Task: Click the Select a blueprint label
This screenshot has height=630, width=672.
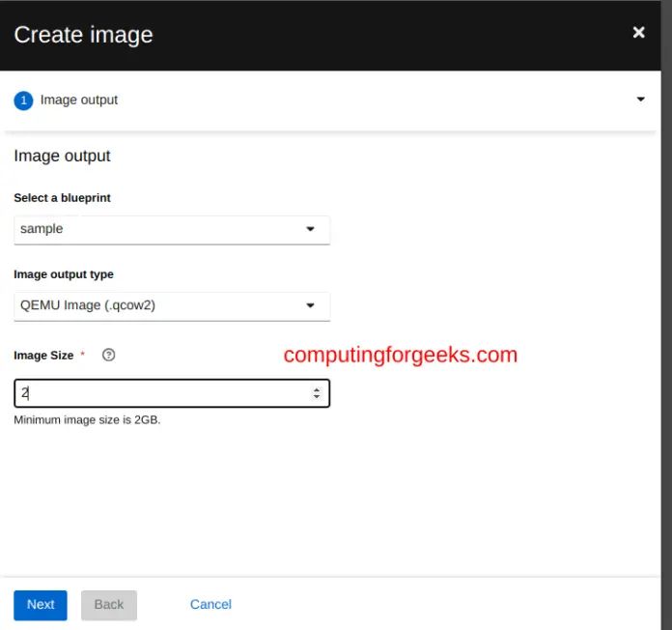Action: [x=62, y=198]
